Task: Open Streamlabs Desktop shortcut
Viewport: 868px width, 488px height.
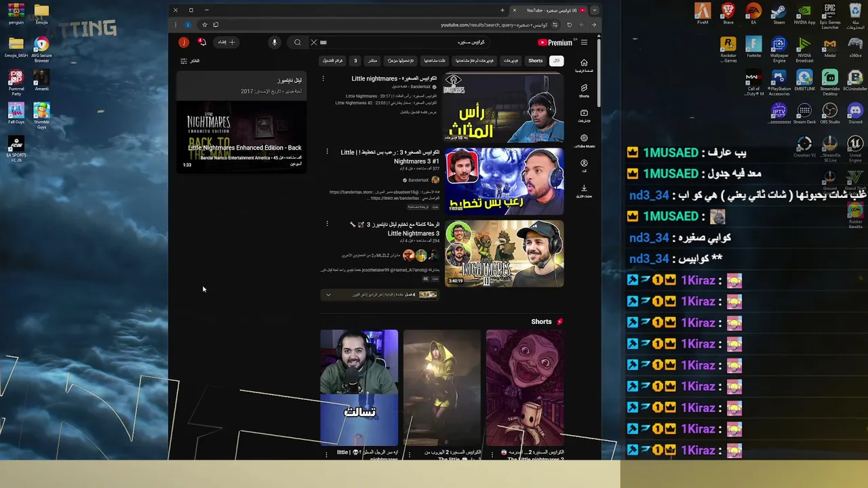Action: (x=830, y=82)
